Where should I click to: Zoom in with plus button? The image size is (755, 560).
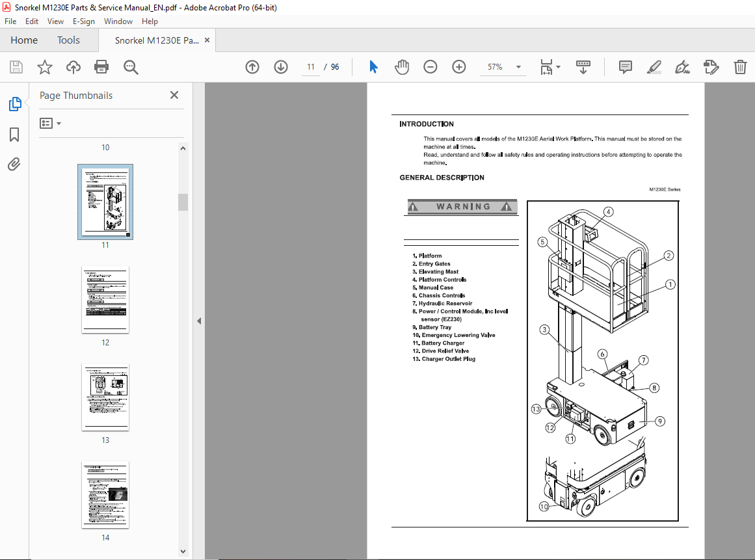[459, 67]
